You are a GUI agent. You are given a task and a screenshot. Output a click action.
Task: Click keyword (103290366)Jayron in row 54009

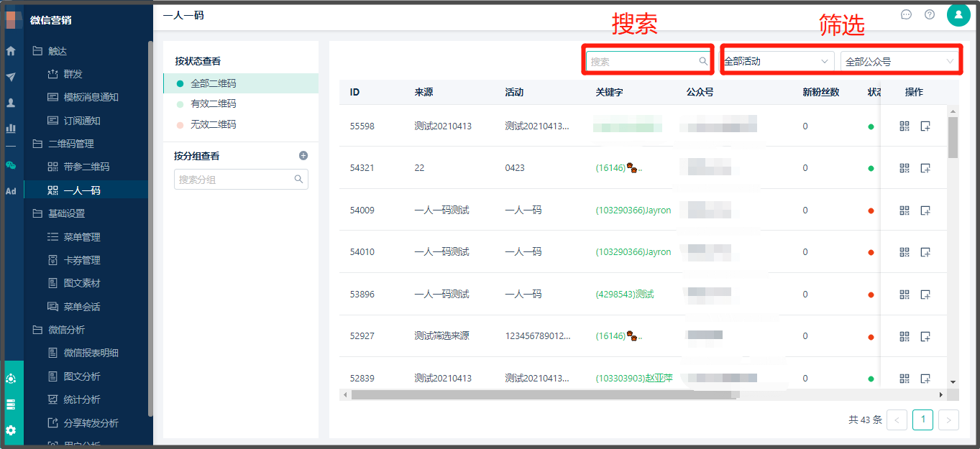pos(633,210)
